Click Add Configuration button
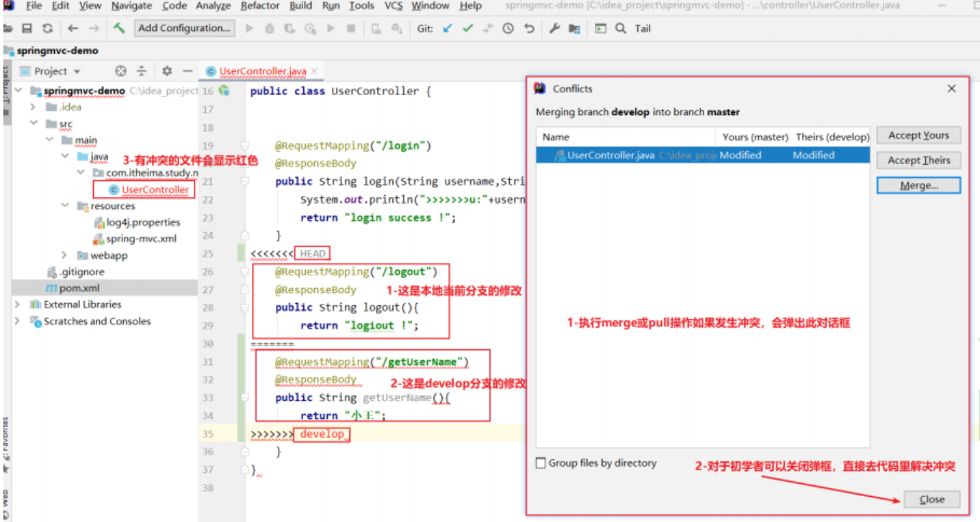 185,28
